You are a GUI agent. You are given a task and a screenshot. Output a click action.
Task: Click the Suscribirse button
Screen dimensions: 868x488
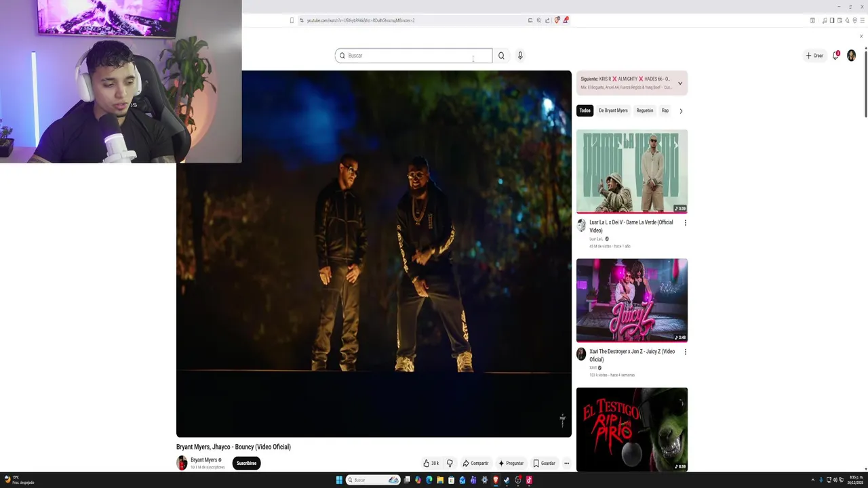(246, 464)
